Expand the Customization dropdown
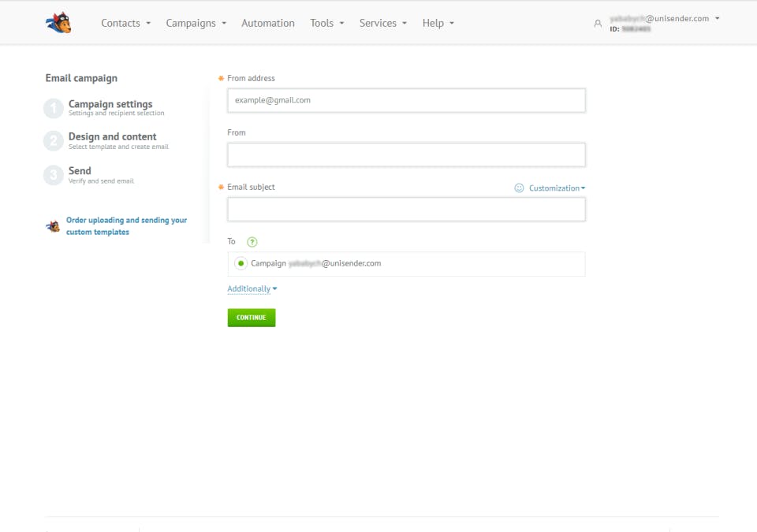 (x=557, y=188)
